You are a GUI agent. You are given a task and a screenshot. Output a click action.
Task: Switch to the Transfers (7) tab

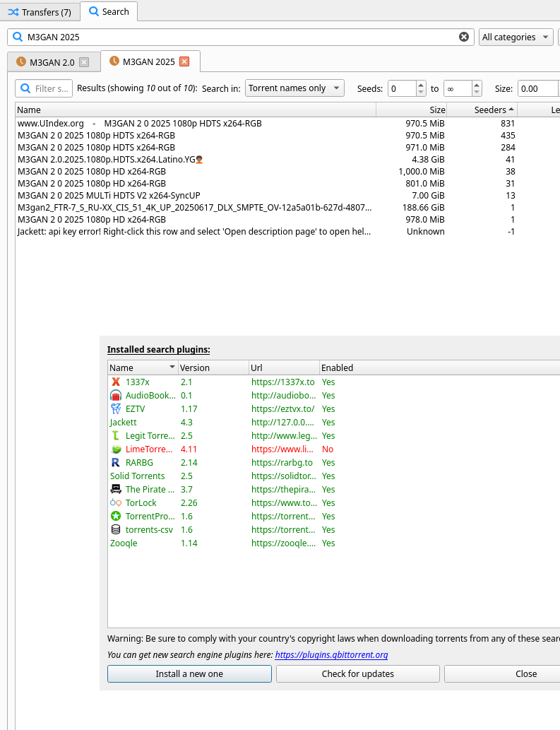point(40,12)
